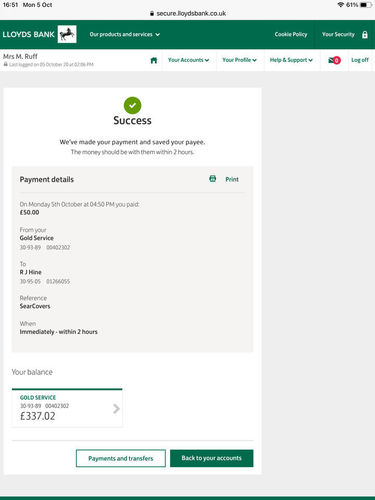This screenshot has width=375, height=500.
Task: Click the LLOYDS BANK text title
Action: coord(28,34)
